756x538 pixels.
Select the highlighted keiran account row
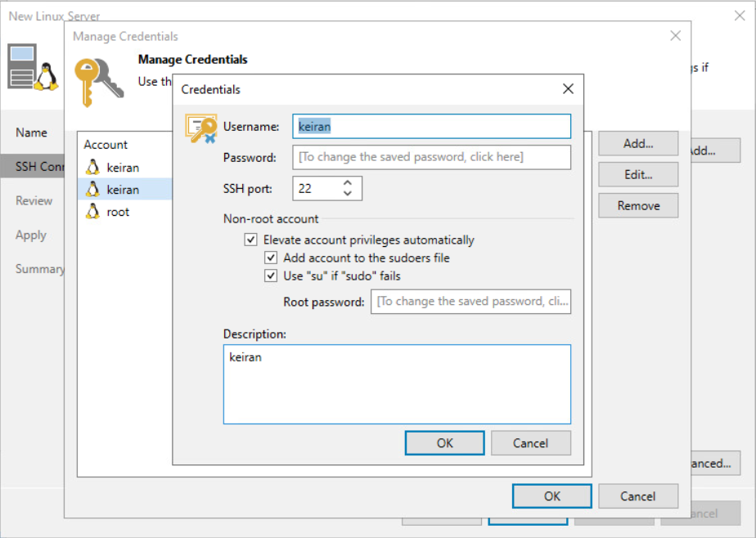coord(125,190)
